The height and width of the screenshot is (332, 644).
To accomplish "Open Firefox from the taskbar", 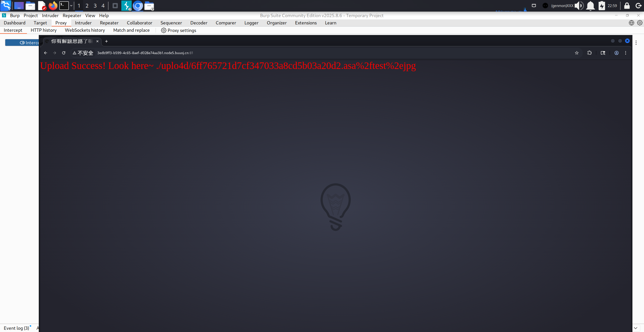I will pos(53,6).
